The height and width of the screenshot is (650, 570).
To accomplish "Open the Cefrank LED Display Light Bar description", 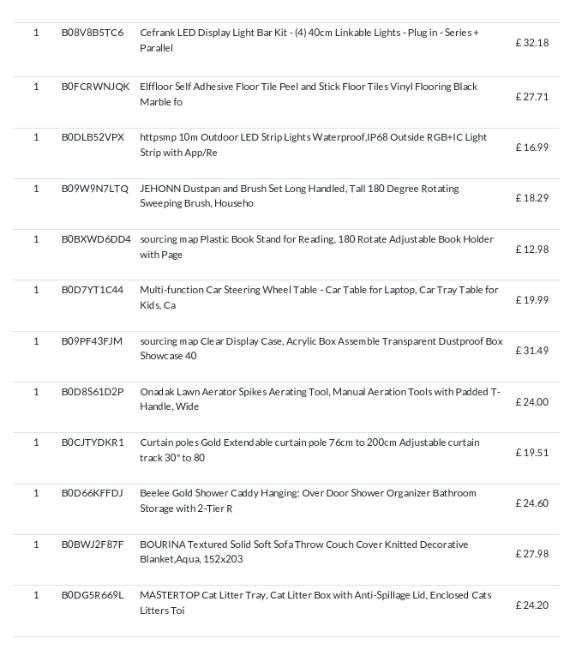I will tap(309, 40).
